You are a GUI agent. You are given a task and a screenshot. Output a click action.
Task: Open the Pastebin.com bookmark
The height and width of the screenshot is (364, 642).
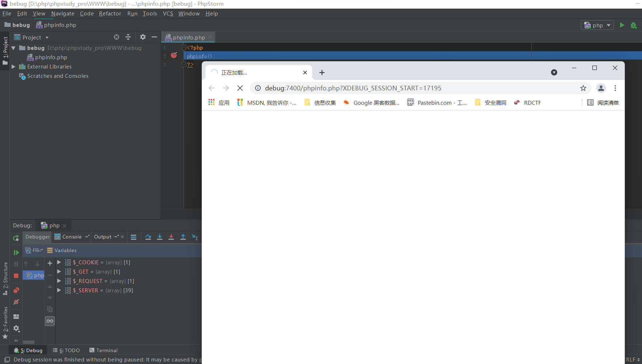(x=437, y=103)
